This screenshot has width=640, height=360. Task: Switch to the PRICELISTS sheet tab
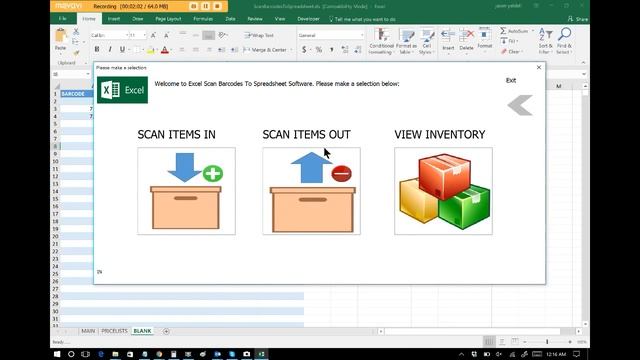tap(114, 331)
